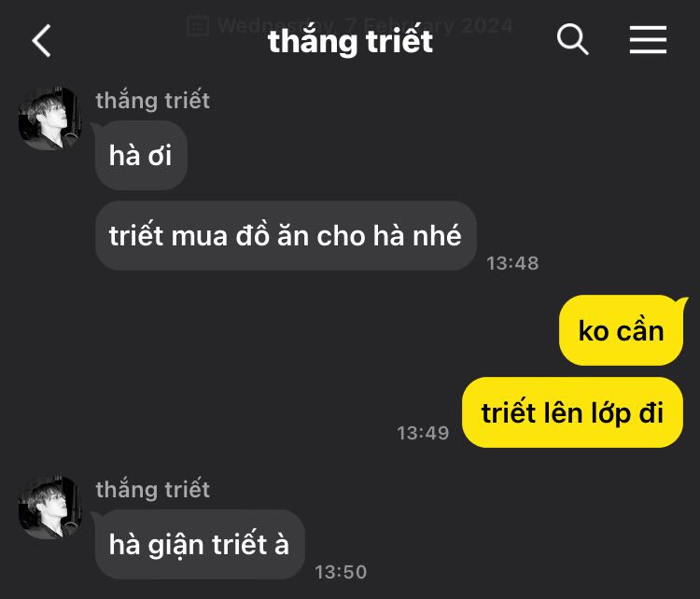Tap the 13:50 timestamp
Screen dimensions: 700x599
pos(341,572)
